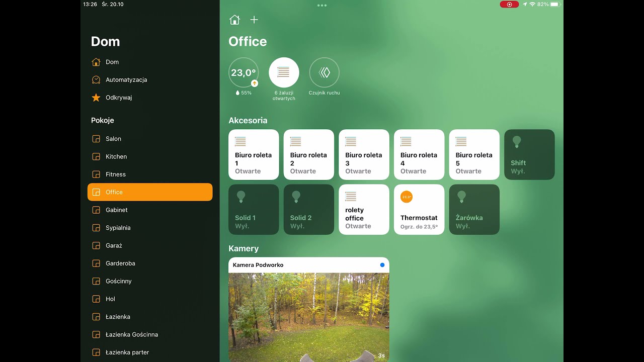Tap the battery indicator in status bar
Viewport: 644px width, 362px height.
tap(555, 4)
